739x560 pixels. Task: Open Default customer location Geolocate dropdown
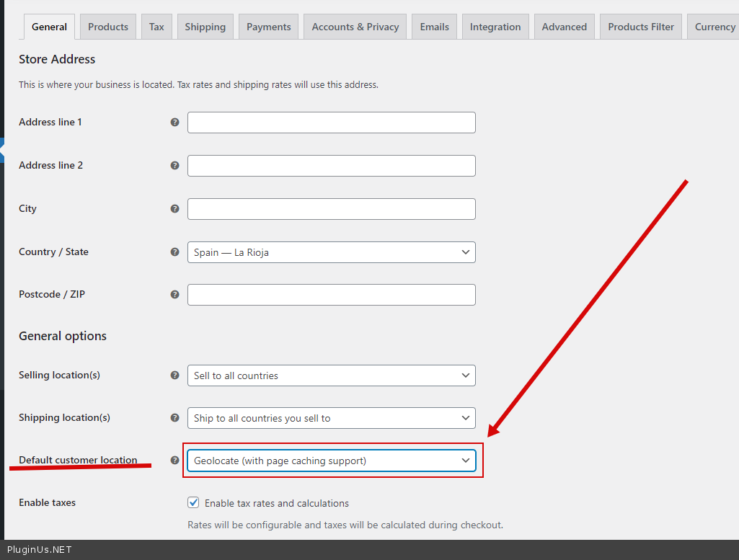click(x=331, y=461)
